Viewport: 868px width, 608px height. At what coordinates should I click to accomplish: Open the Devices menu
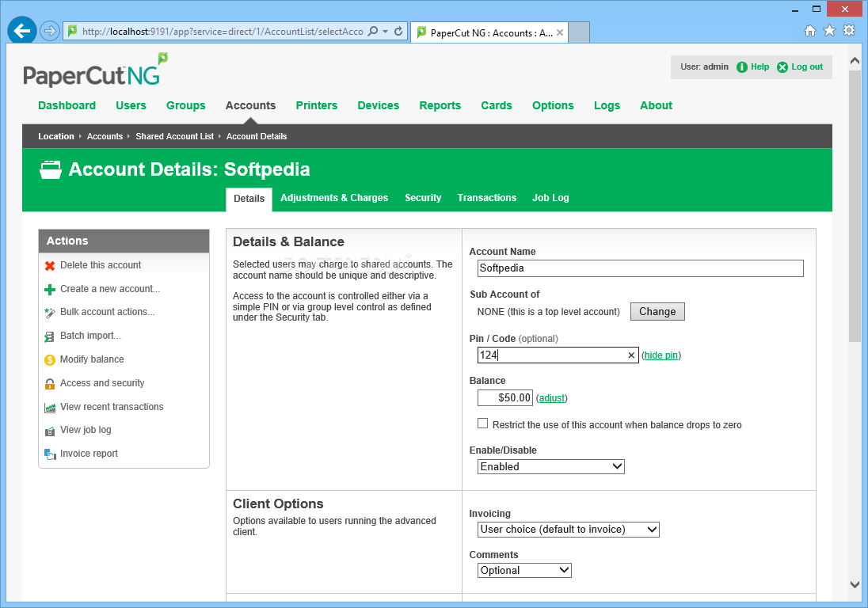coord(378,105)
